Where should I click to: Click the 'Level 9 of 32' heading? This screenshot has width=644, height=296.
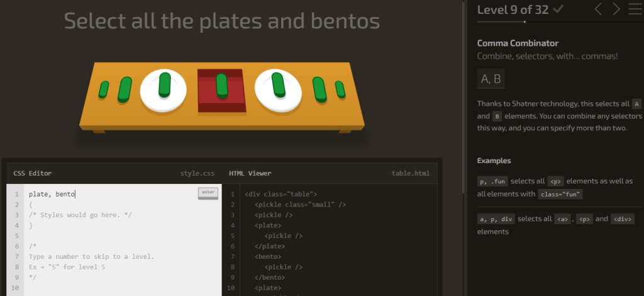(x=513, y=9)
